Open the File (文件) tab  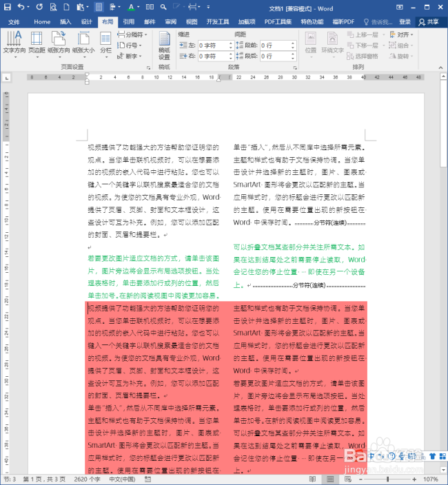[x=14, y=22]
